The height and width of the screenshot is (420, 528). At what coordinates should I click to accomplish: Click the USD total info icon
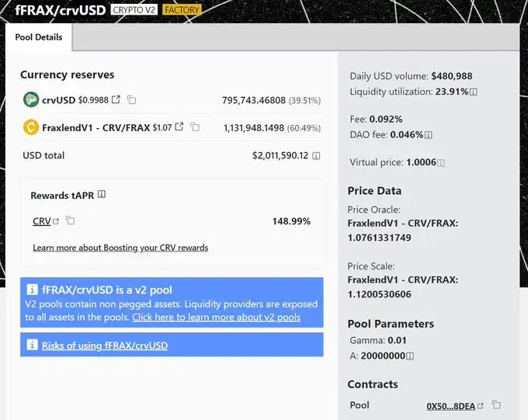[316, 155]
